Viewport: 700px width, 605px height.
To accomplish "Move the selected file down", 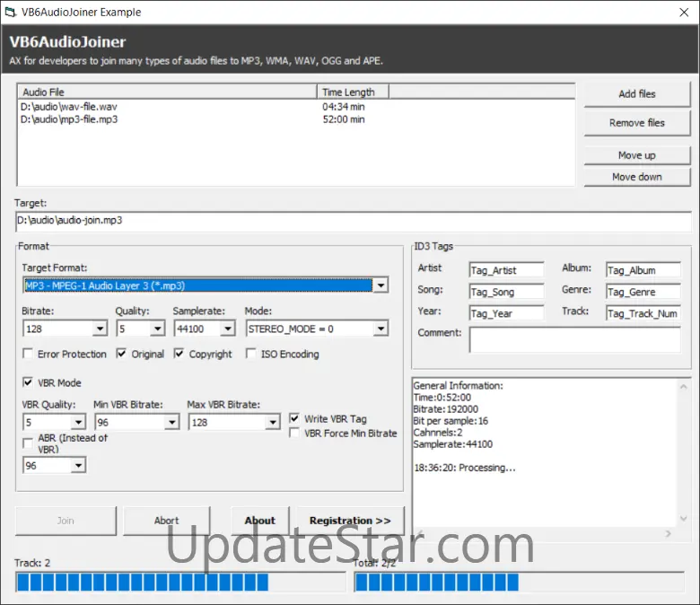I will [x=636, y=177].
